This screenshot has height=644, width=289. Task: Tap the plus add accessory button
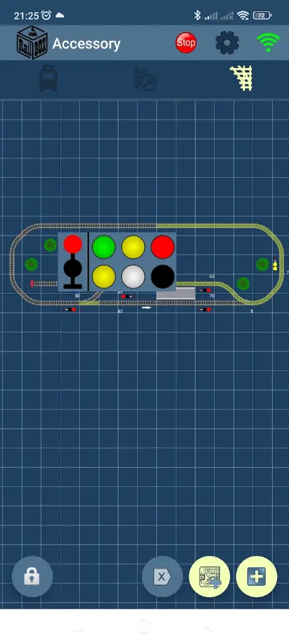point(256,577)
